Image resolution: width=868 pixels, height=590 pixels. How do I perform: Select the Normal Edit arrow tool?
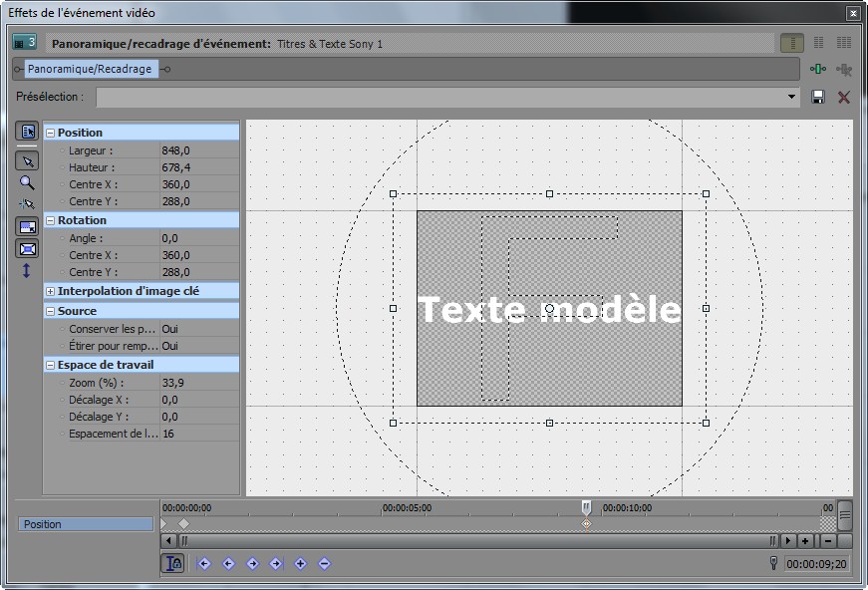click(x=28, y=160)
